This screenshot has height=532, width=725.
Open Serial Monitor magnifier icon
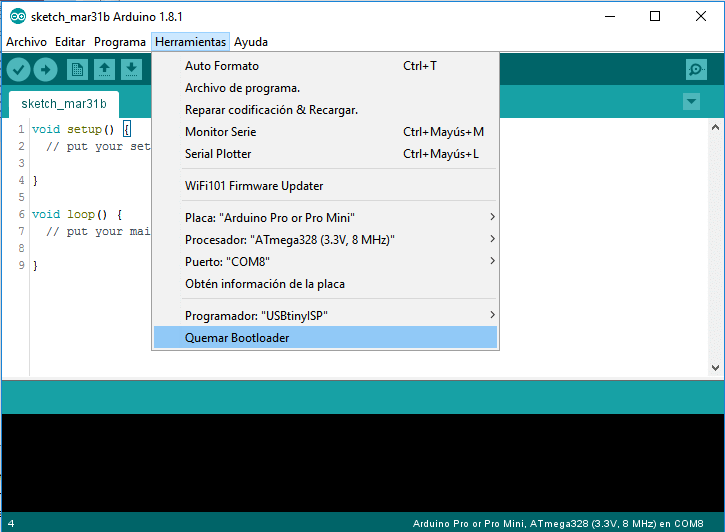point(696,70)
